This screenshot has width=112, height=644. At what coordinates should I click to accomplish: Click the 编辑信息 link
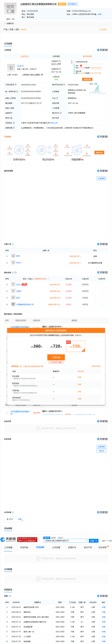(24, 29)
